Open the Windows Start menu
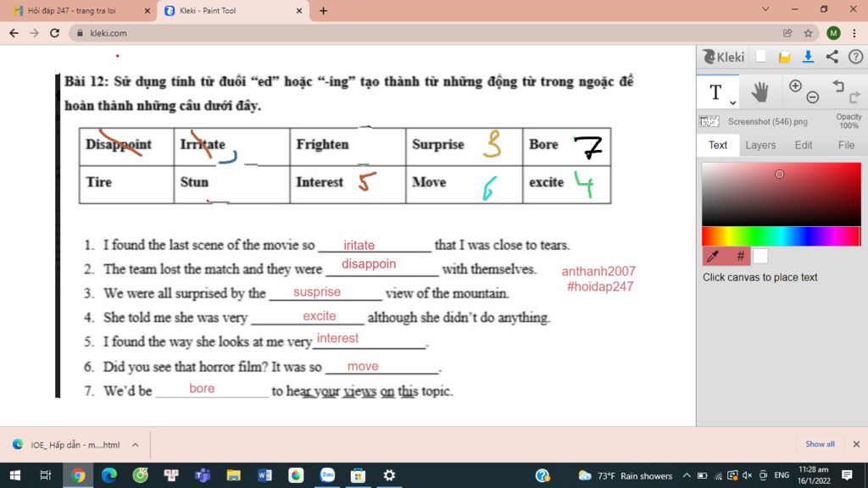Screen dimensions: 868x488 point(15,475)
